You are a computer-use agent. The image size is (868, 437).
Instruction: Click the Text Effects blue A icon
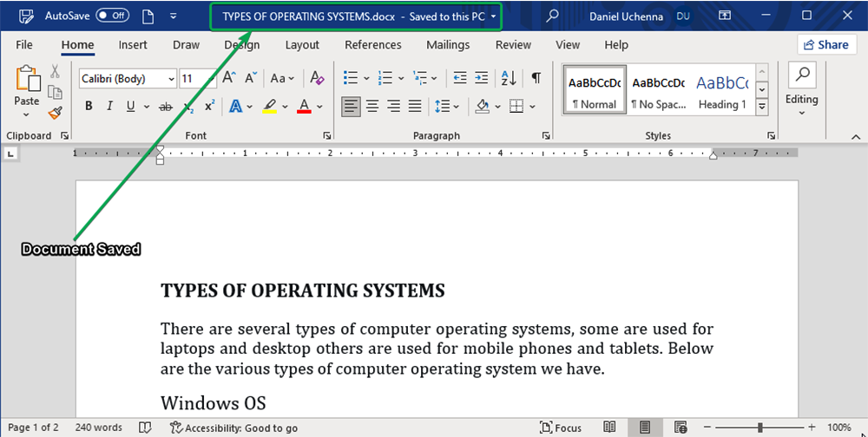236,106
